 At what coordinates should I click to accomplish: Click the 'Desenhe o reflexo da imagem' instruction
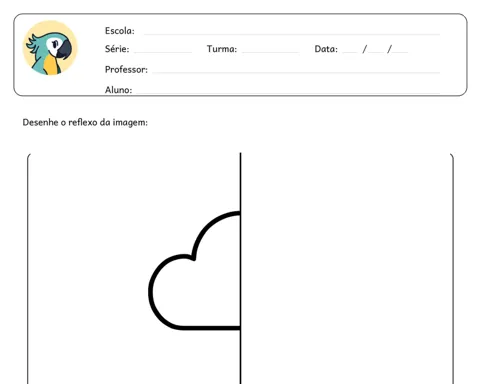click(85, 122)
